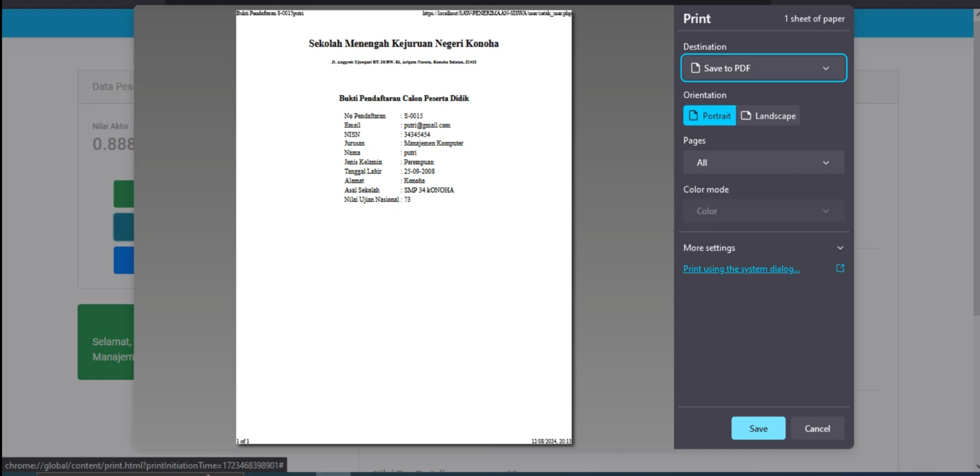Click the 'Print' dialog title
The width and height of the screenshot is (980, 476).
click(697, 18)
